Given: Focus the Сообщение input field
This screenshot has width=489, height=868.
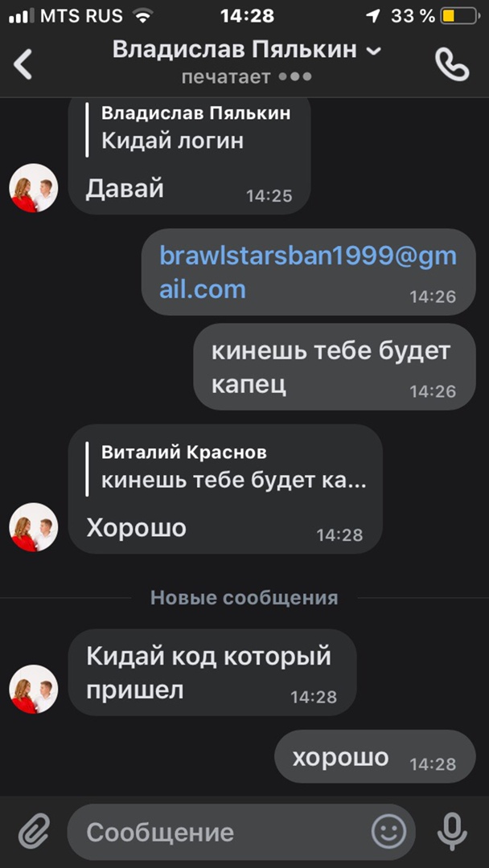Looking at the screenshot, I should click(227, 832).
